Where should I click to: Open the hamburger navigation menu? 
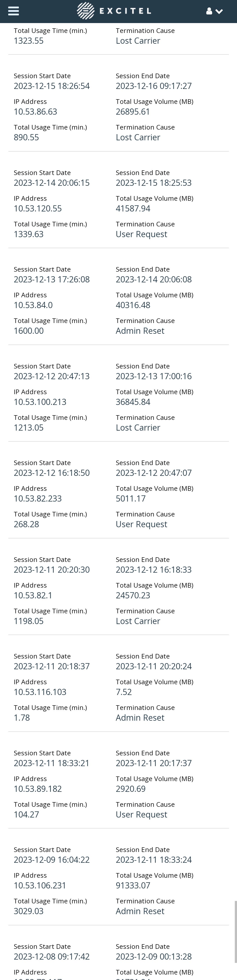[13, 11]
